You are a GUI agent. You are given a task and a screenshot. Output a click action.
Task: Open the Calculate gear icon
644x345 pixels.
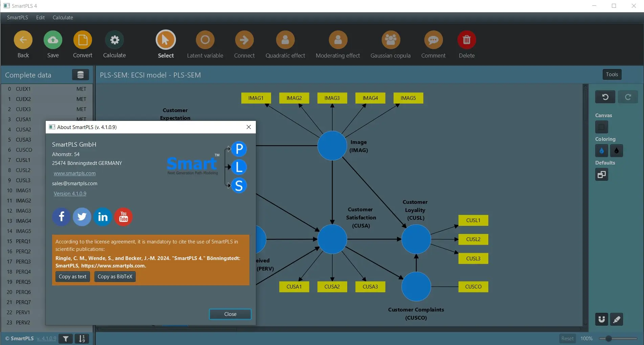pos(114,40)
